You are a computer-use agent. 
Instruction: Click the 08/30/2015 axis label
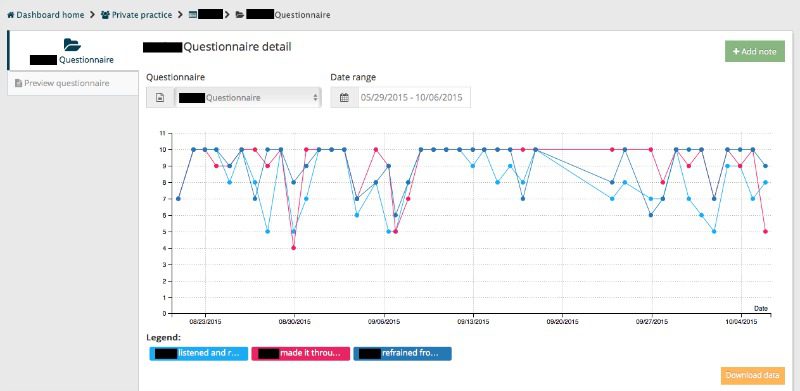tap(294, 322)
